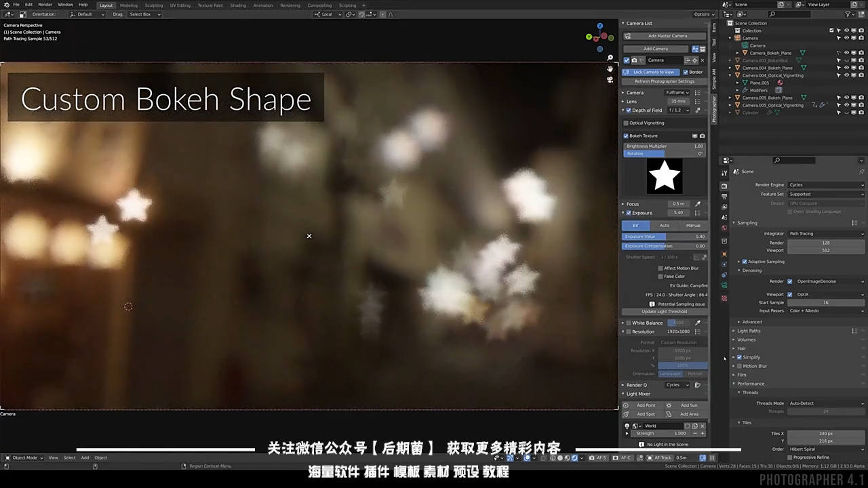Screen dimensions: 868x488
Task: Click the new scene icon beside Scene
Action: (781, 5)
